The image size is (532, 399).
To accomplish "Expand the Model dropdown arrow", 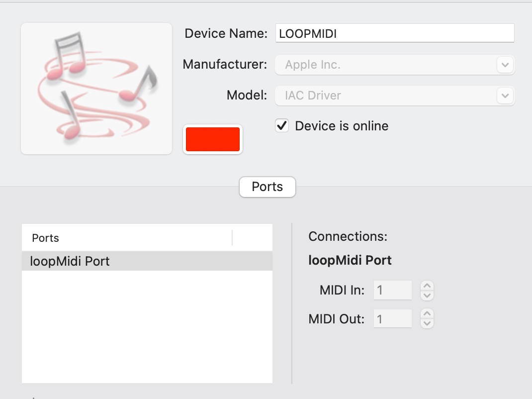I will click(x=505, y=96).
